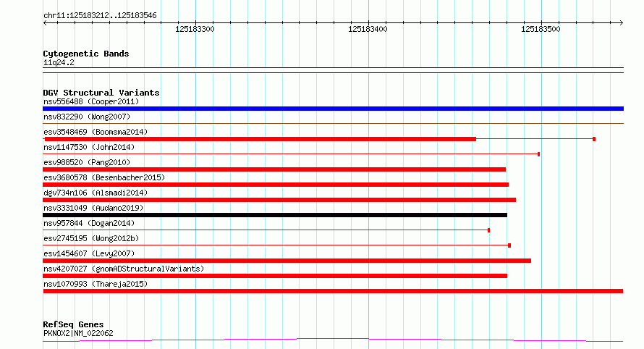Viewport: 644px width, 349px height.
Task: Click the red esv988520 Pang2010 bar
Action: [x=274, y=169]
